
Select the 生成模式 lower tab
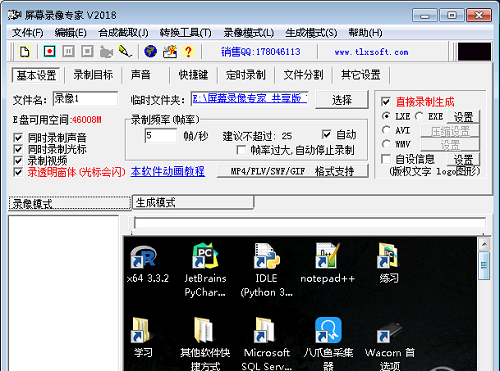193,202
